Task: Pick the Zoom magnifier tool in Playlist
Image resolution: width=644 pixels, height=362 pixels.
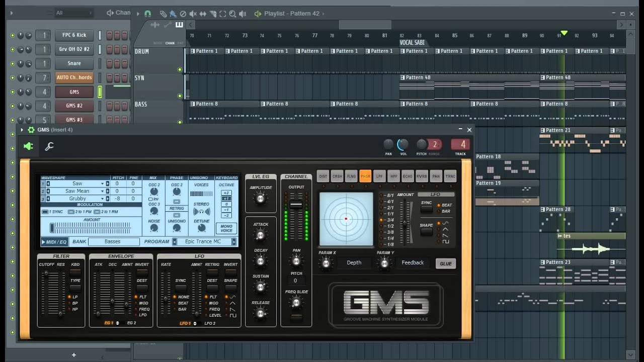Action: pyautogui.click(x=233, y=14)
